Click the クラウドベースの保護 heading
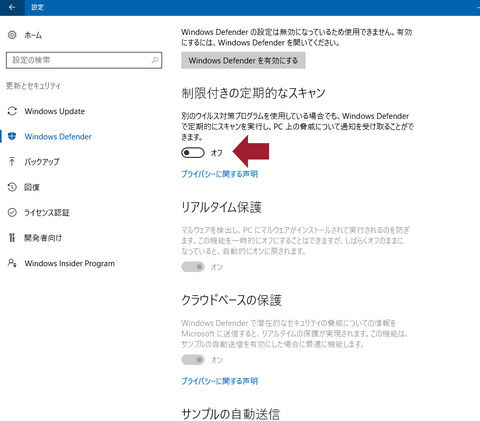The width and height of the screenshot is (480, 421). (x=231, y=300)
